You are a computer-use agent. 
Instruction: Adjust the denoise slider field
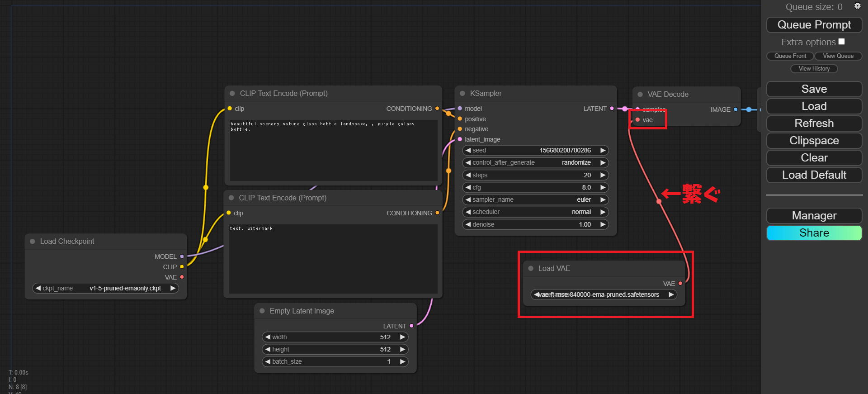tap(536, 224)
